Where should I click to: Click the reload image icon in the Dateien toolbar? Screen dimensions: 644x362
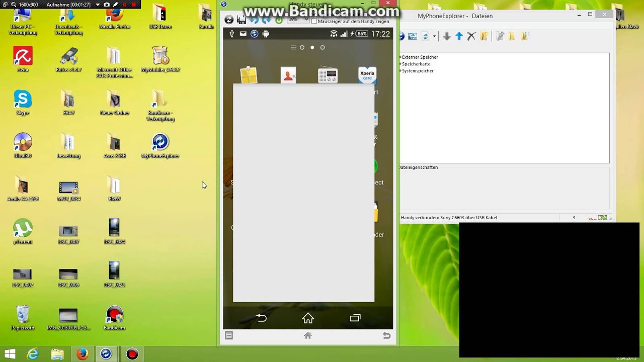pos(413,36)
